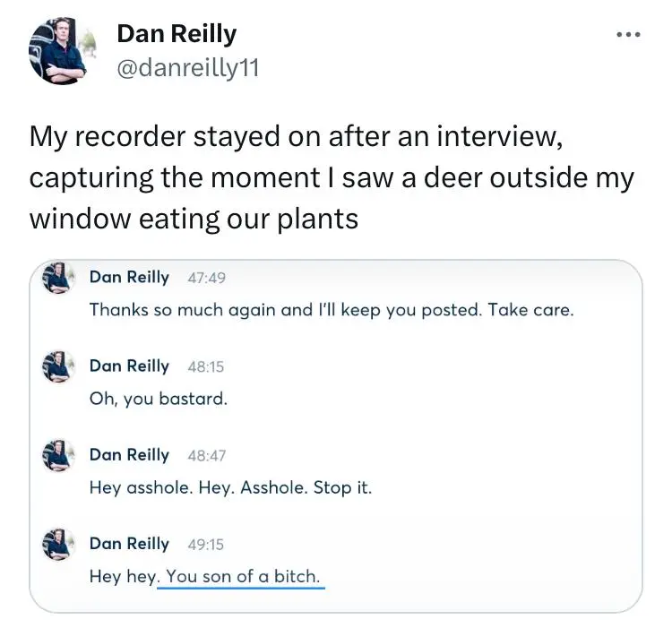Open the three-dot more options menu

click(628, 35)
